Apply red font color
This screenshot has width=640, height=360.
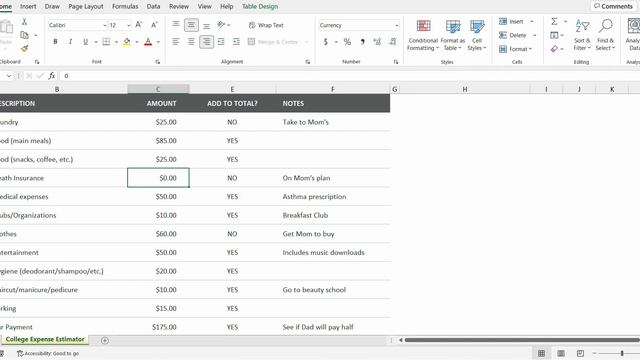[x=148, y=42]
